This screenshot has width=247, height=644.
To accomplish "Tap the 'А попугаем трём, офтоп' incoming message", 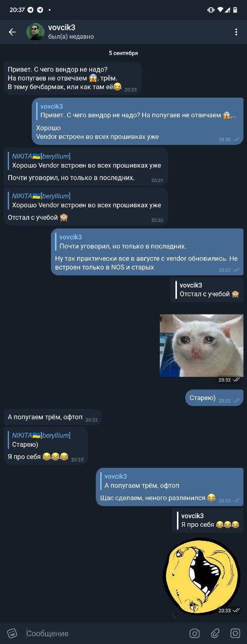I will (x=53, y=417).
